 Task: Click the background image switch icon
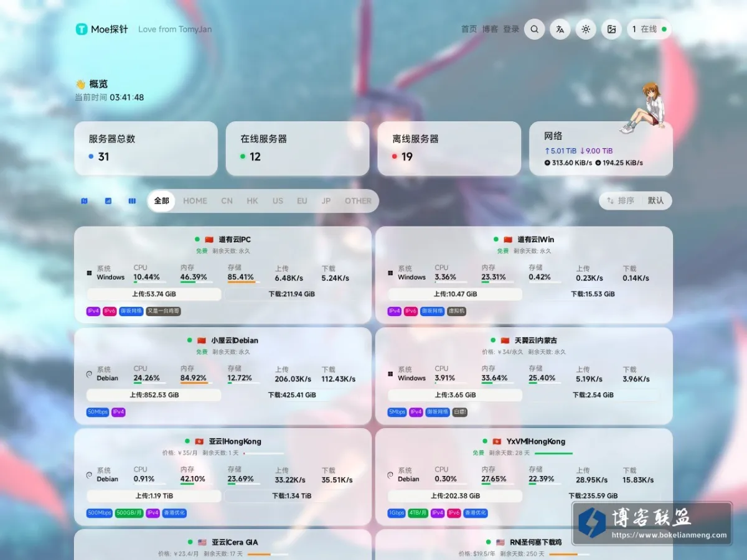[x=611, y=29]
